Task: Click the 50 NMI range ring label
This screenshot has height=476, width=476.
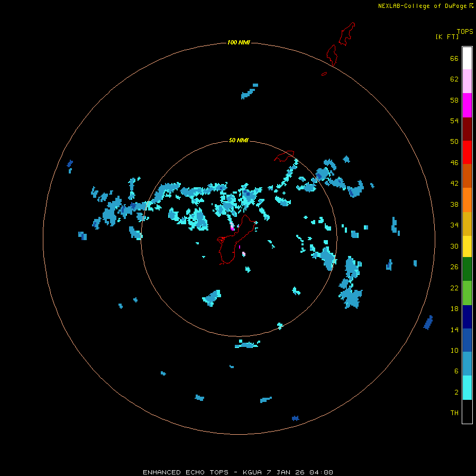Action: [239, 140]
